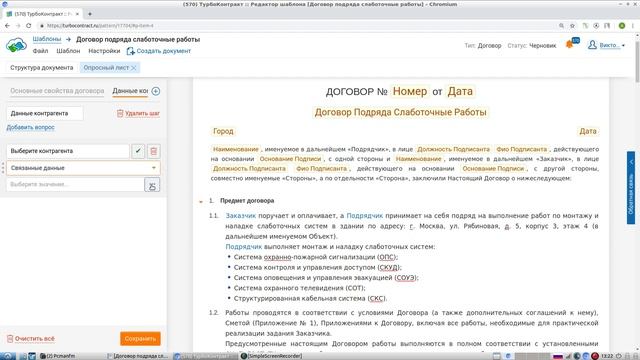
Task: Switch to the Основные свойства договора step tab
Action: pos(57,91)
